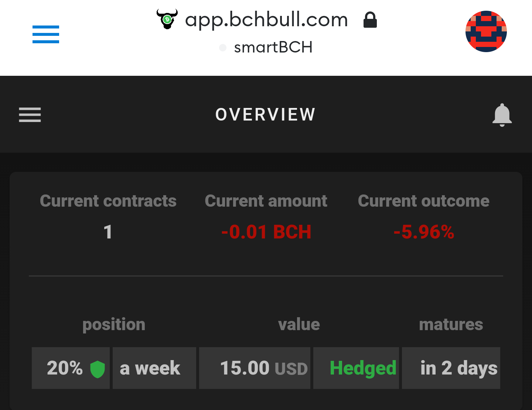Click the -5.96% current outcome value
532x410 pixels.
(424, 232)
